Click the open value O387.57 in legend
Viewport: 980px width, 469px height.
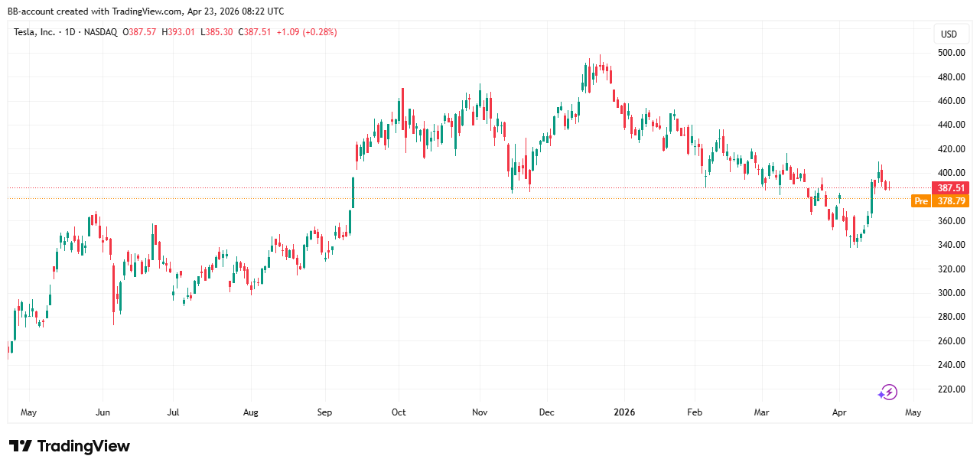click(x=142, y=32)
